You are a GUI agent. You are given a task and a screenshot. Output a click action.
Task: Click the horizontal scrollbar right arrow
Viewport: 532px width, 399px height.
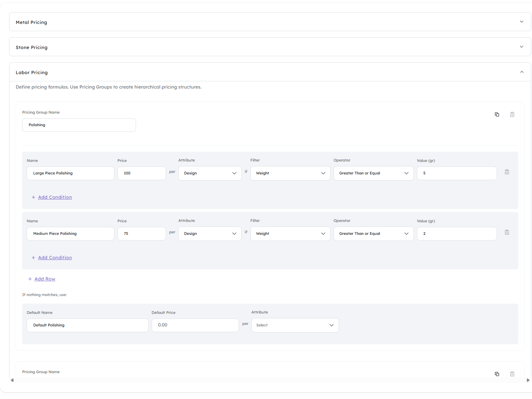click(x=528, y=380)
